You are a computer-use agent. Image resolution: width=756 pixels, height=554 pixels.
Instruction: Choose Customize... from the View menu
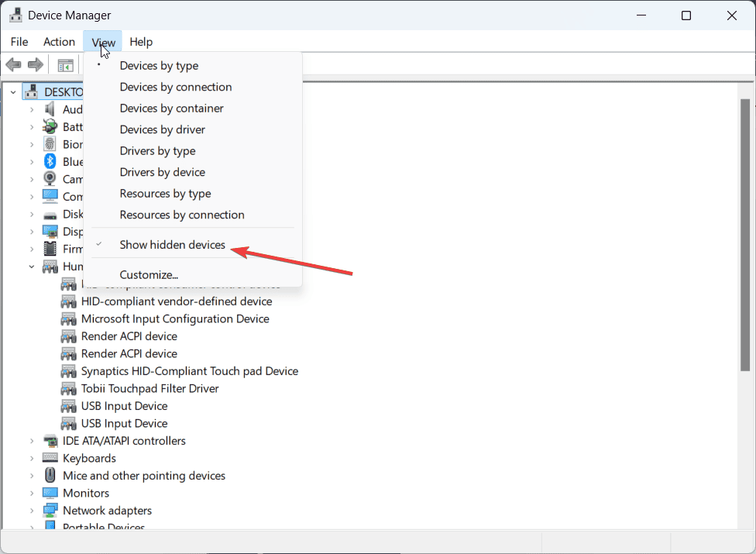pyautogui.click(x=149, y=274)
